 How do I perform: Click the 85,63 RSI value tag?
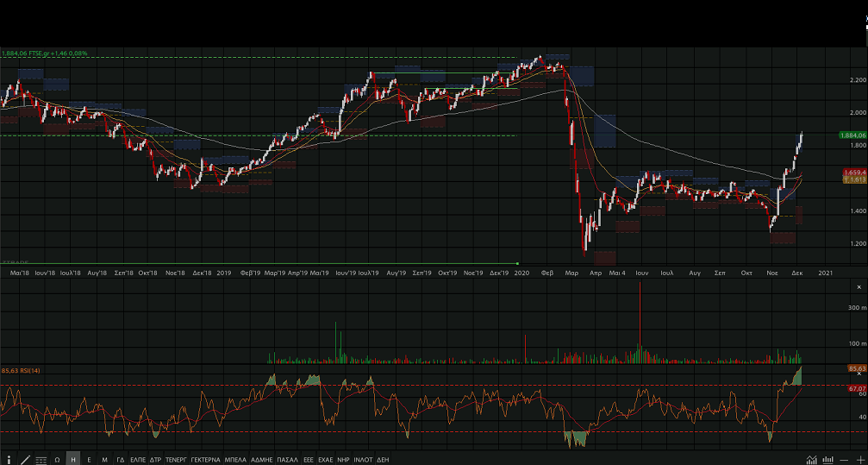858,368
